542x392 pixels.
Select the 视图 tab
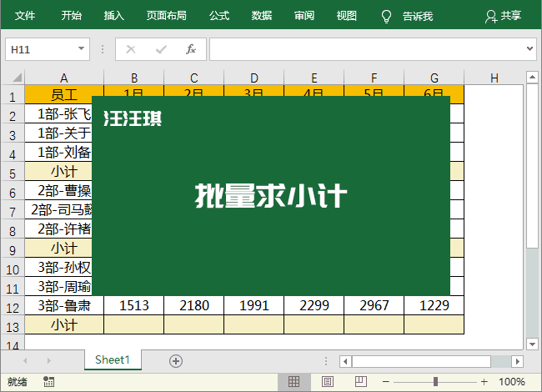[347, 16]
